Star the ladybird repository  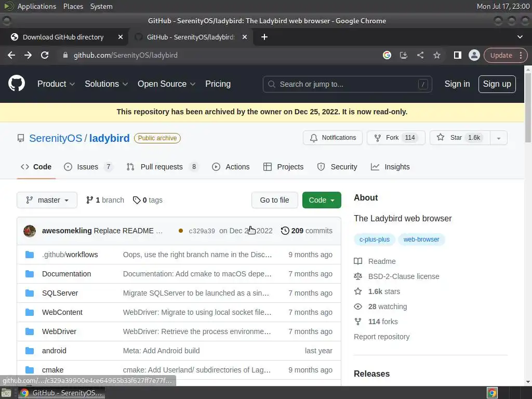pyautogui.click(x=460, y=138)
